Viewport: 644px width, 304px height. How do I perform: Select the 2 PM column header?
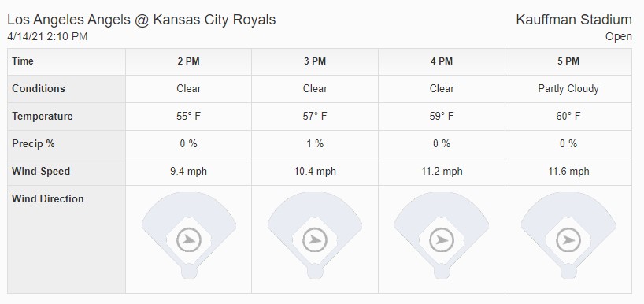[188, 61]
